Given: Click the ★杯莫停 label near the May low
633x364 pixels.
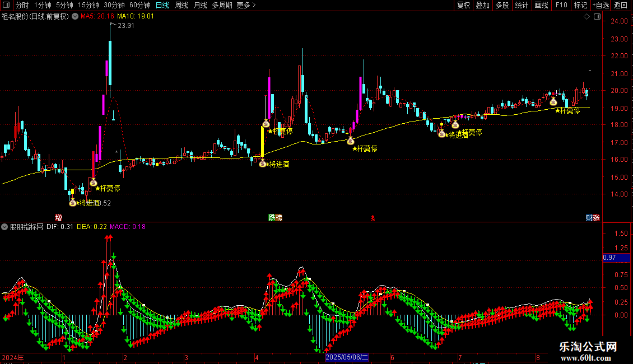Looking at the screenshot, I should coord(365,148).
